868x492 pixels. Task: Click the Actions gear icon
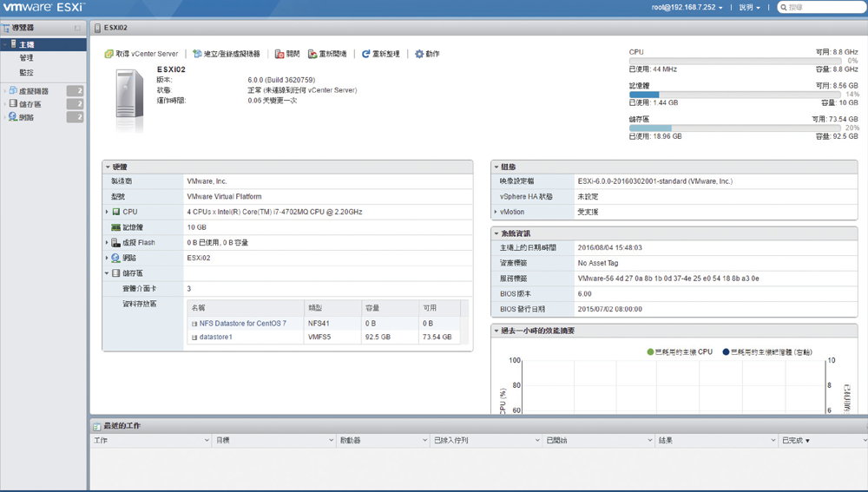pos(419,54)
